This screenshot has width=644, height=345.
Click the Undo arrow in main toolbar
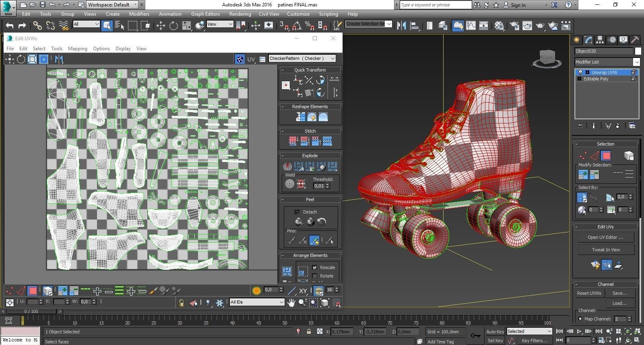point(10,26)
